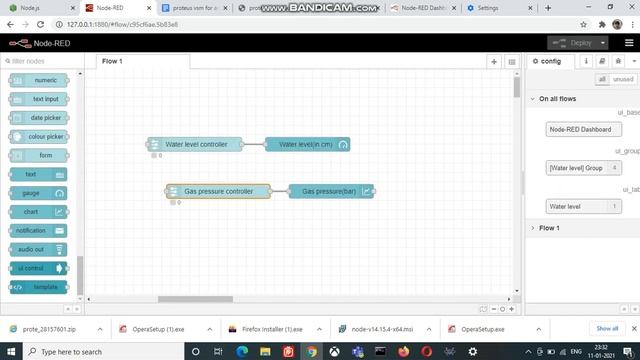The width and height of the screenshot is (640, 360).
Task: Open the Deploy options dropdown arrow
Action: pyautogui.click(x=603, y=43)
